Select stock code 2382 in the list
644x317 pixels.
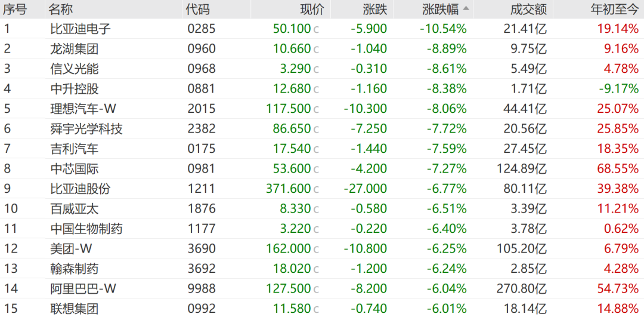[200, 129]
